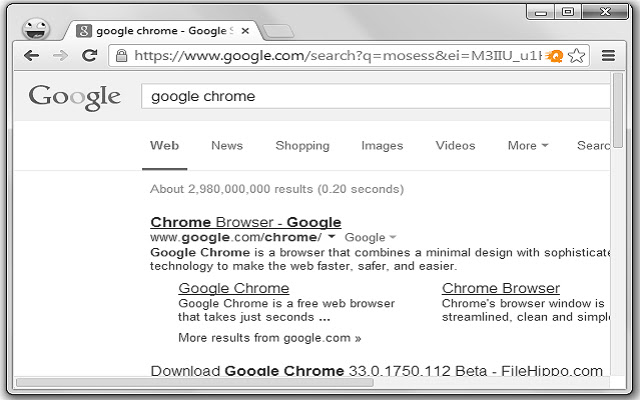Click the orange extension icon in address bar
640x400 pixels.
coord(556,57)
